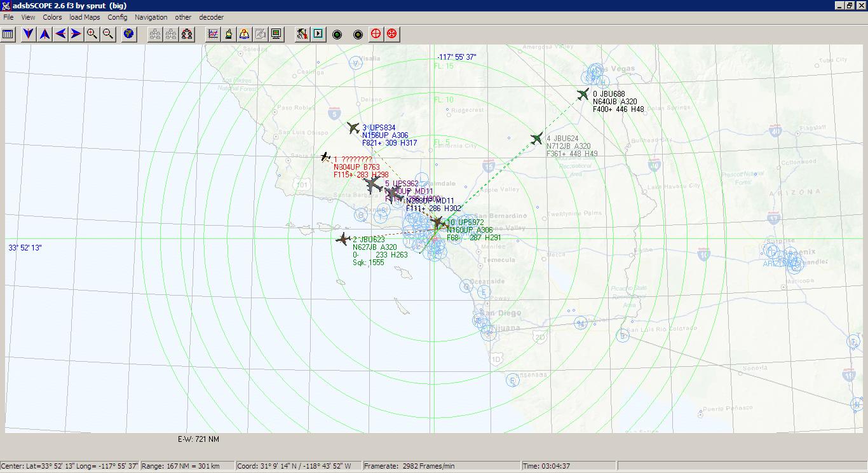The width and height of the screenshot is (868, 473).
Task: Zoom in with the magnifier plus icon
Action: [x=92, y=34]
